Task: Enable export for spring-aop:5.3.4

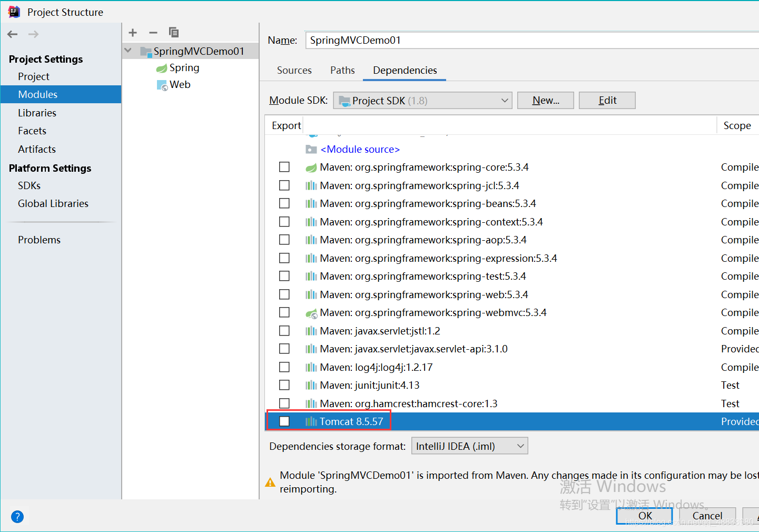Action: pos(284,240)
